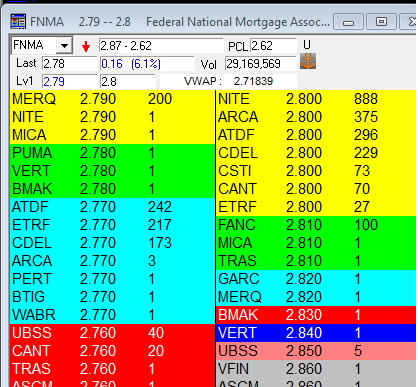418x387 pixels.
Task: Select VERT ask row at 2.840
Action: [317, 333]
